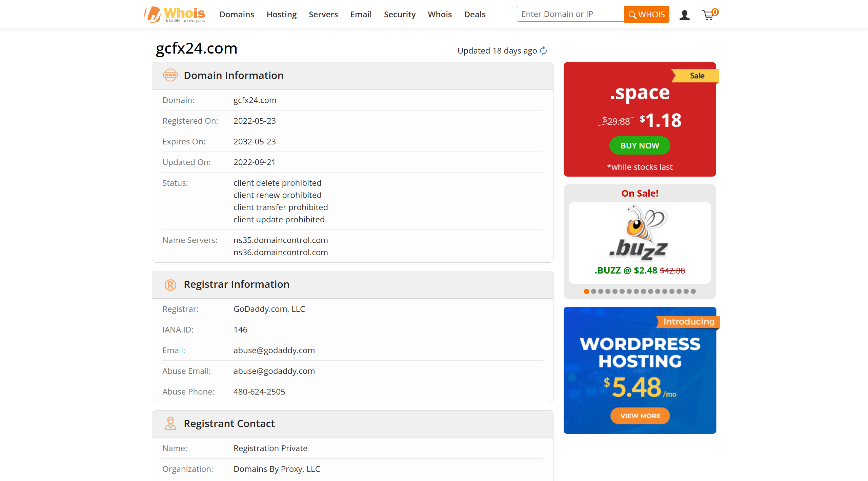Click the Registered On value 2022-05-23
The height and width of the screenshot is (481, 868).
pos(255,121)
